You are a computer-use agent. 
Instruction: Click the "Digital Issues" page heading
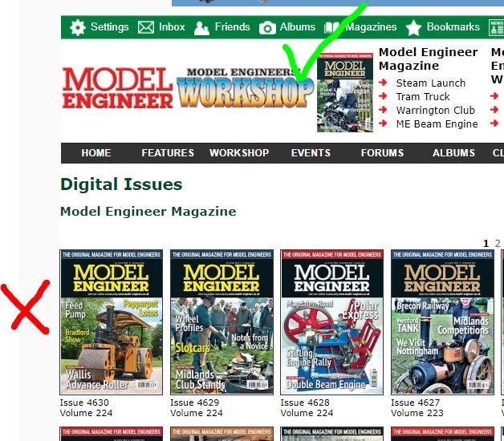(121, 184)
